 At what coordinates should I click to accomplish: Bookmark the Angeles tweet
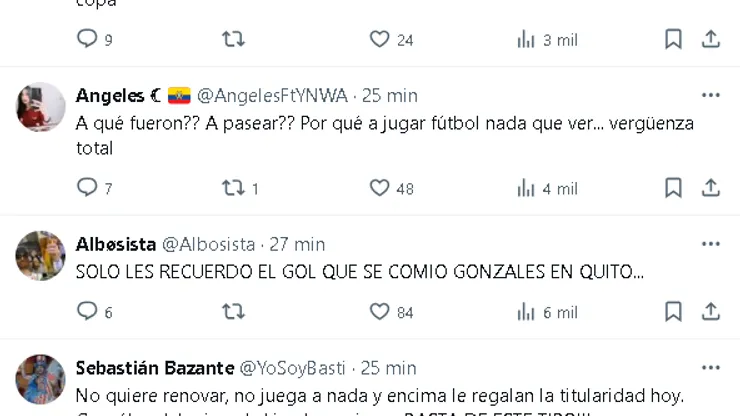coord(673,188)
